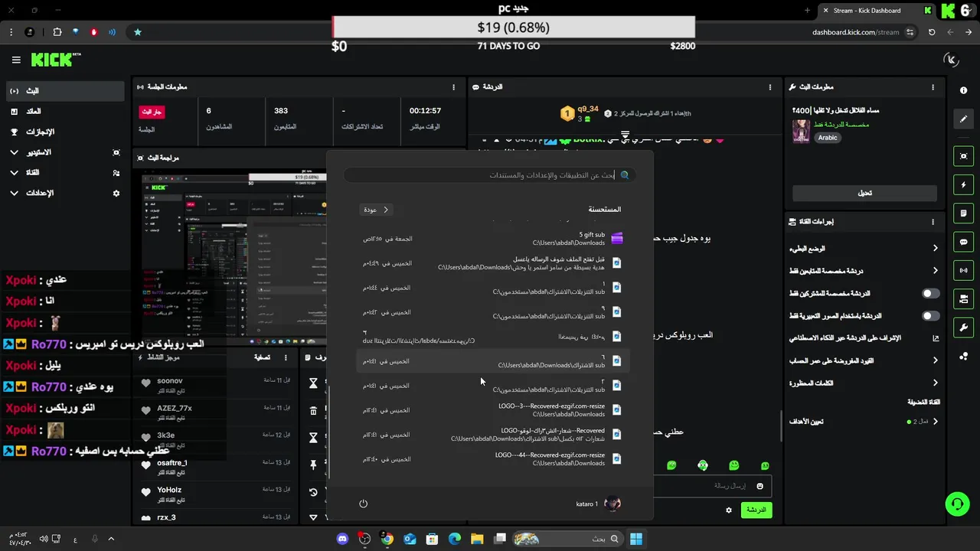Click follower AZEZ_77x in activity feed
Image resolution: width=980 pixels, height=551 pixels.
point(175,409)
